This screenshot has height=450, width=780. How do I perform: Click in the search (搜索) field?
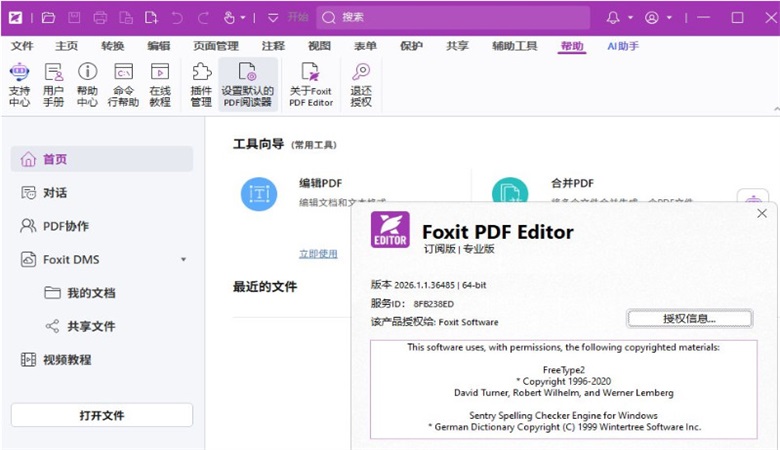coord(453,17)
